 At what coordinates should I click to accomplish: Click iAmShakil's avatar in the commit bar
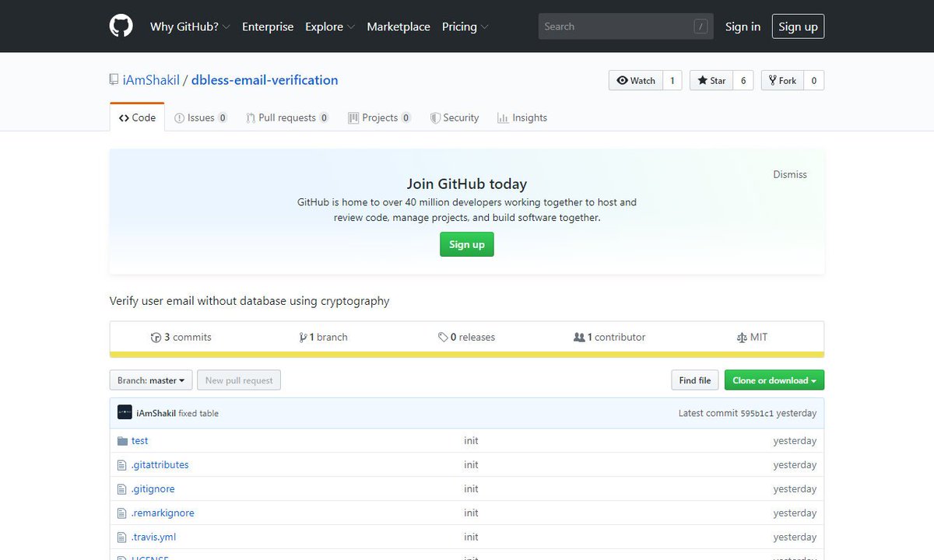pyautogui.click(x=125, y=412)
